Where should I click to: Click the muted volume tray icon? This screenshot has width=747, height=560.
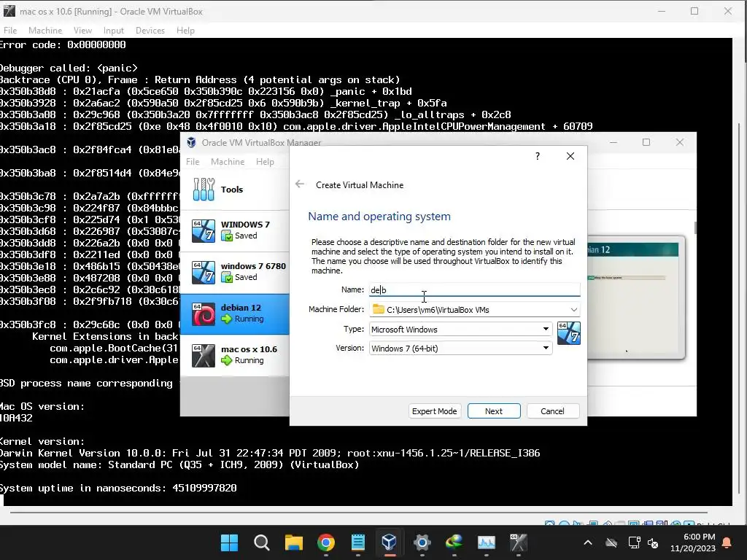(x=653, y=542)
